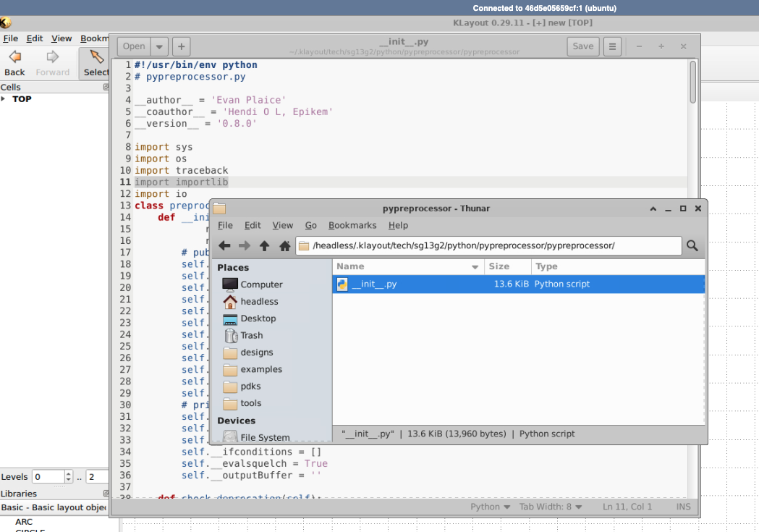
Task: Go to parent folder with up arrow
Action: click(x=264, y=245)
